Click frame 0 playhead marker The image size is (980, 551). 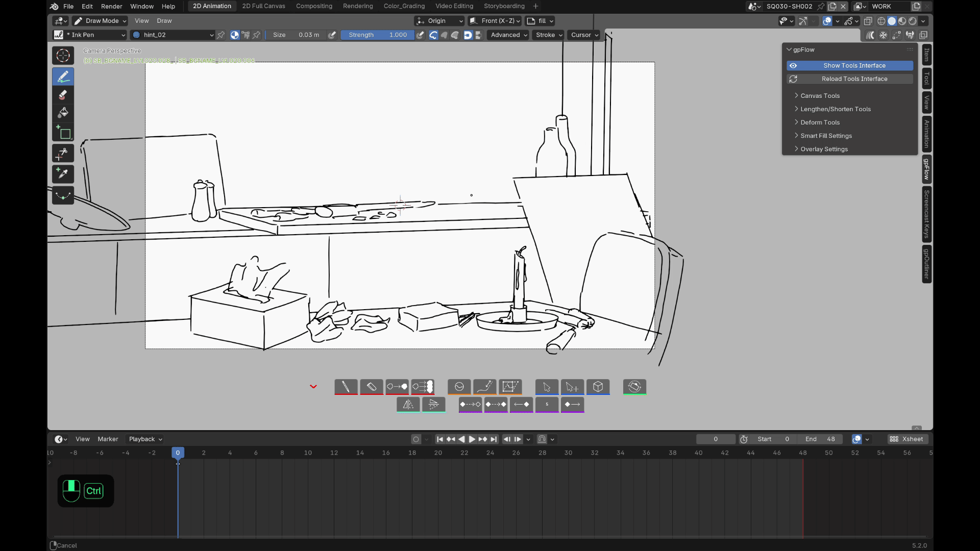point(178,453)
